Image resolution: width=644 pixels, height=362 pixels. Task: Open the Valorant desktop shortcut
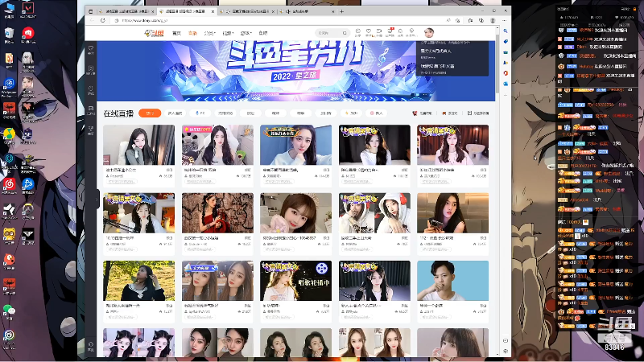[27, 10]
